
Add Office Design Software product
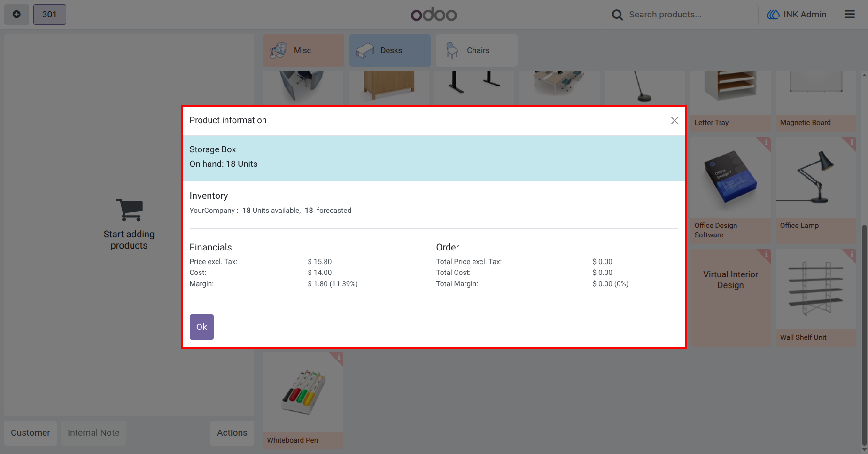730,190
